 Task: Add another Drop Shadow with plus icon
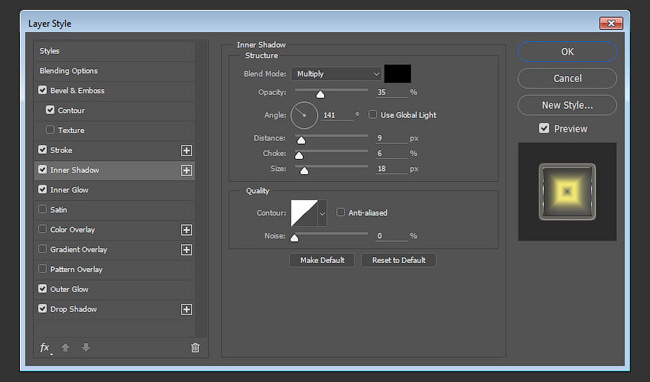187,309
